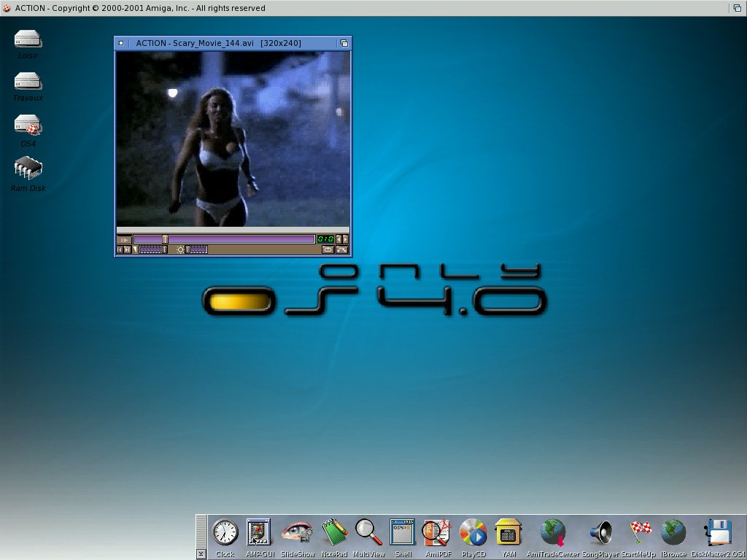Click the brightness sun icon
The width and height of the screenshot is (747, 560).
[x=180, y=249]
